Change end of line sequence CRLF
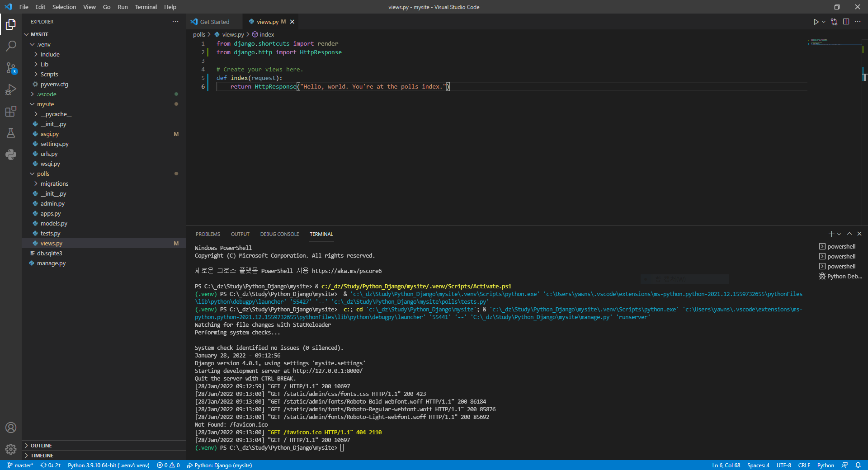868x470 pixels. (x=804, y=465)
